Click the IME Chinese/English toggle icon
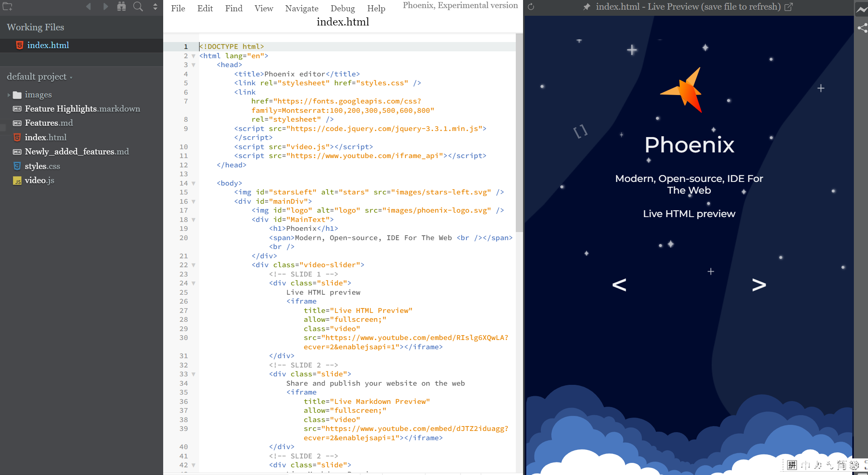This screenshot has width=868, height=475. point(806,465)
